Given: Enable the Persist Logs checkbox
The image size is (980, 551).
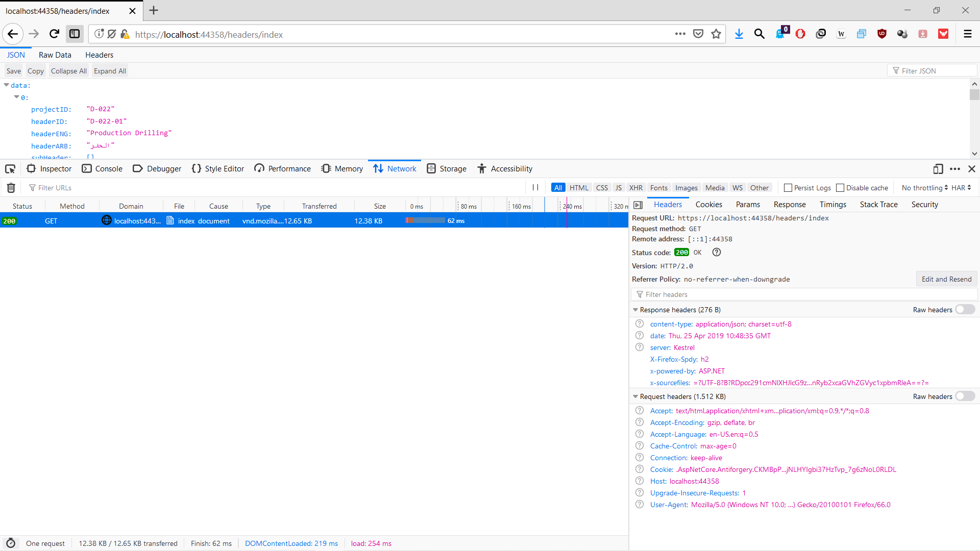Looking at the screenshot, I should [788, 188].
